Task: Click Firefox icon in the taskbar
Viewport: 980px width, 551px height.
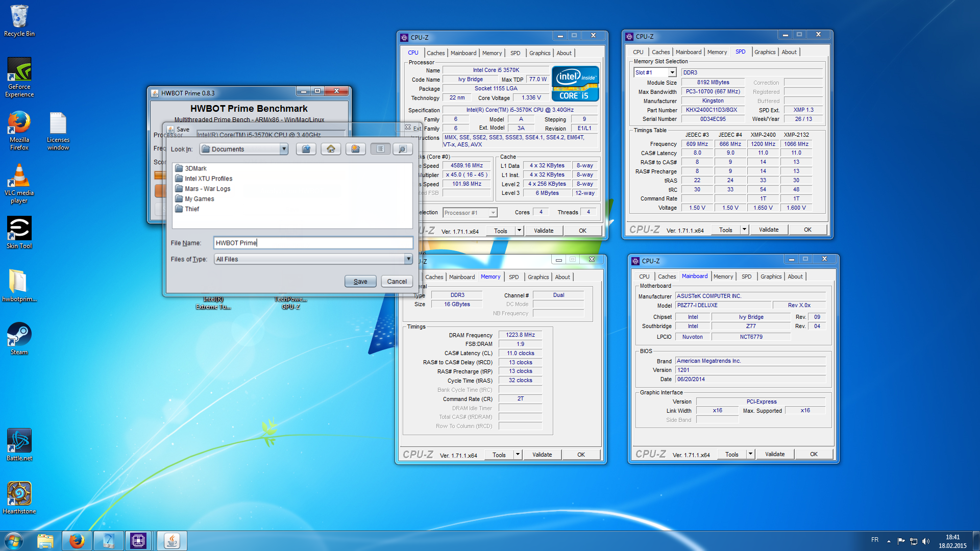Action: (x=77, y=541)
